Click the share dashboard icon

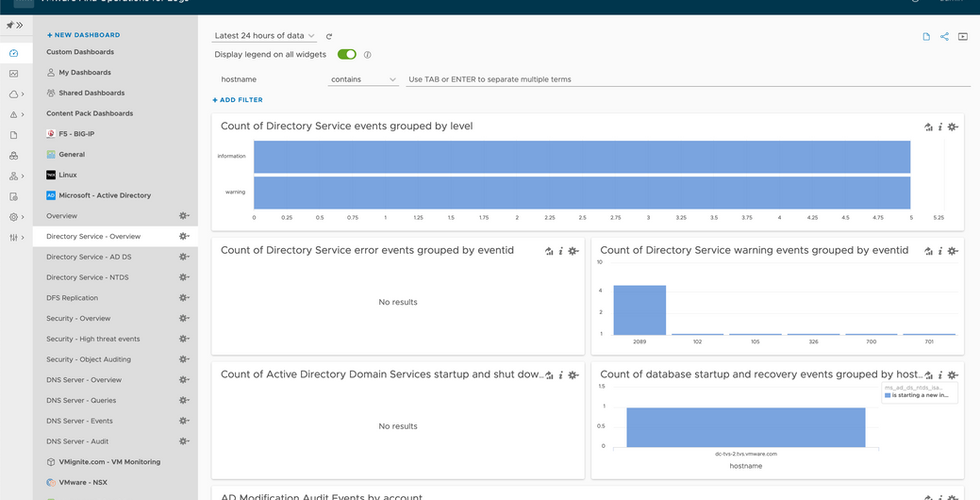click(x=945, y=37)
